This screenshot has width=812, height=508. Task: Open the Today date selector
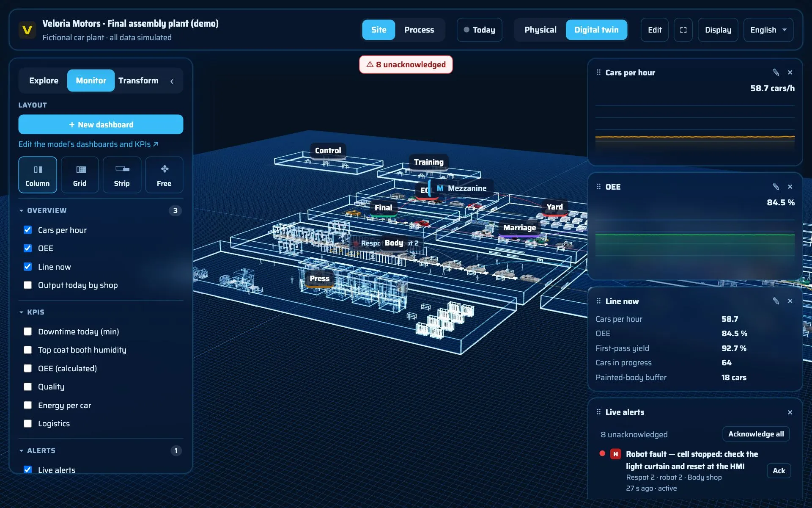[x=479, y=30]
